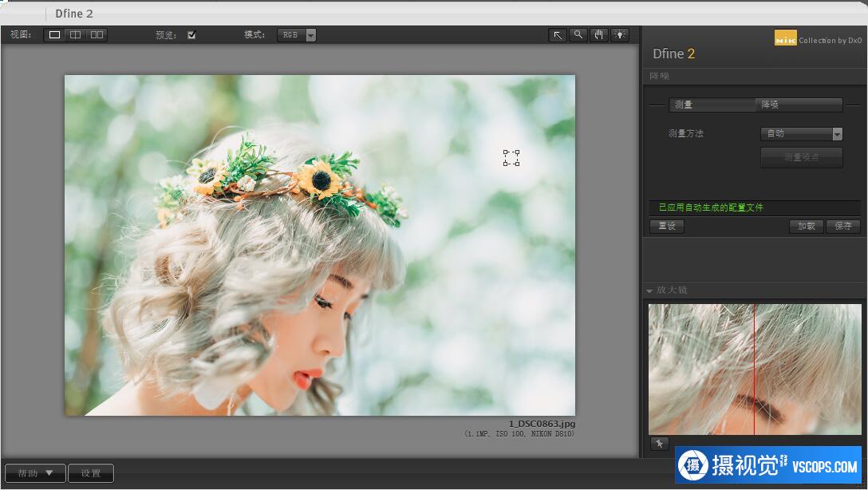
Task: Click the measurement rectangle on the image
Action: [511, 158]
